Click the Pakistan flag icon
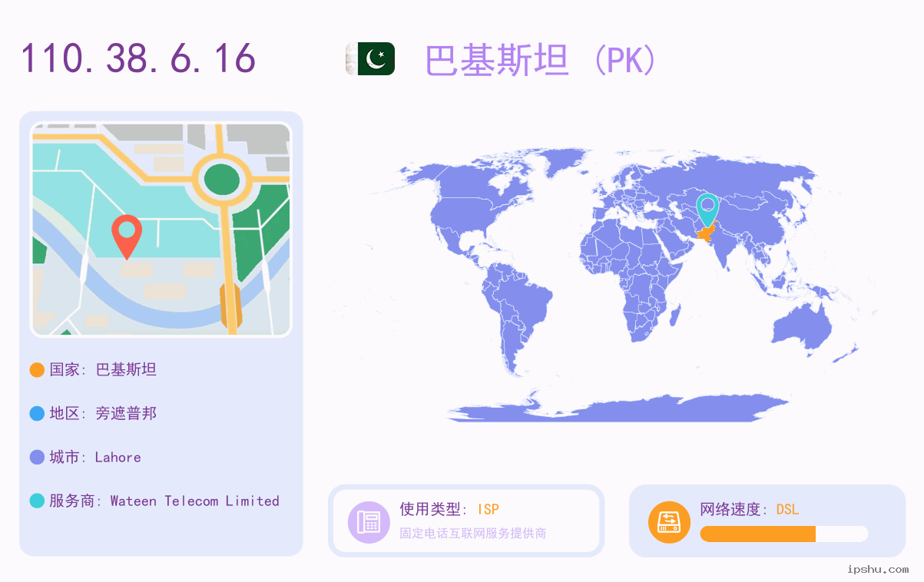Image resolution: width=924 pixels, height=582 pixels. point(370,59)
